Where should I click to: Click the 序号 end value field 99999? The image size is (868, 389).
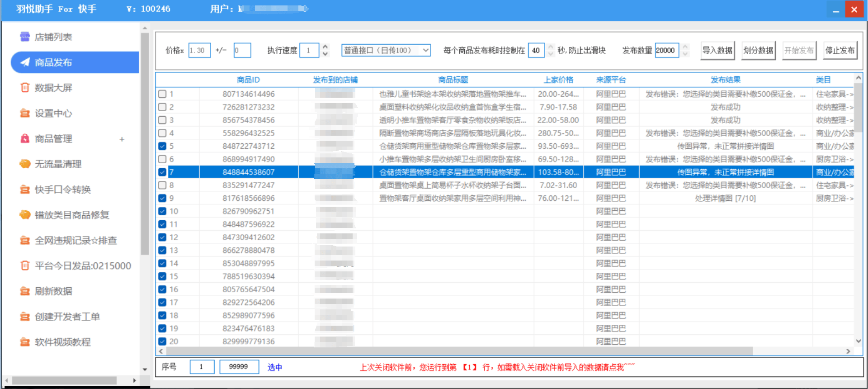239,367
